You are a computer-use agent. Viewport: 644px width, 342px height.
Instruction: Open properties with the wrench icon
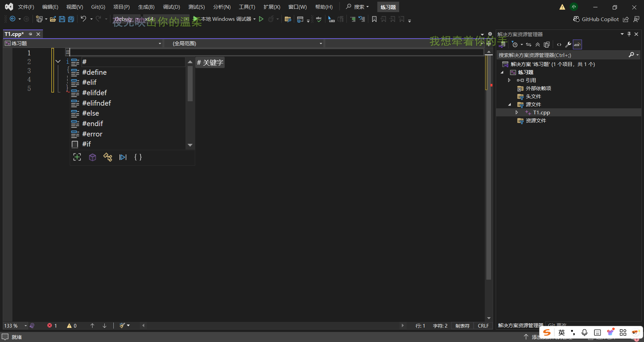pyautogui.click(x=568, y=45)
